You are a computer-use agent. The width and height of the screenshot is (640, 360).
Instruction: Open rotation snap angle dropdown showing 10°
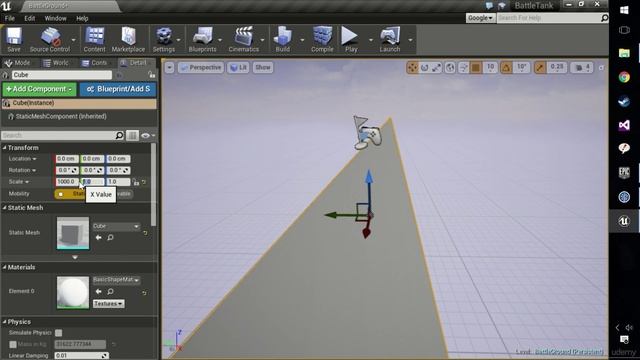click(x=521, y=67)
